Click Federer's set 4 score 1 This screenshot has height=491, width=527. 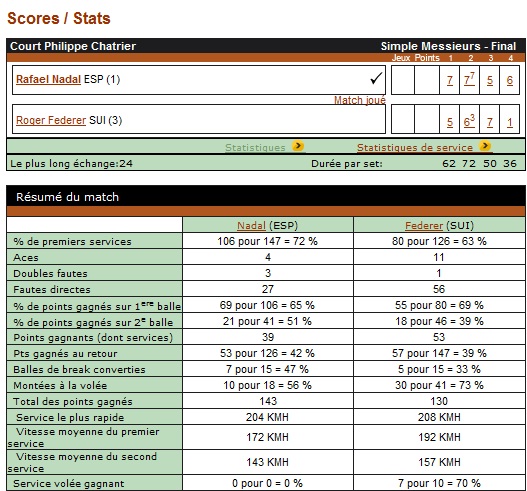click(510, 122)
